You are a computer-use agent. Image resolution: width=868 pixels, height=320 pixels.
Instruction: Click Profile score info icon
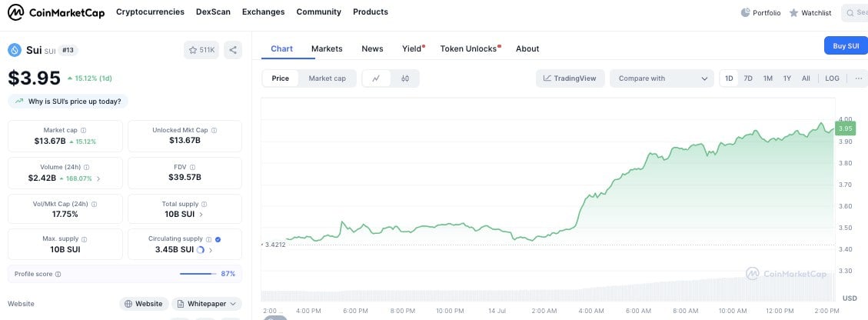pyautogui.click(x=58, y=274)
